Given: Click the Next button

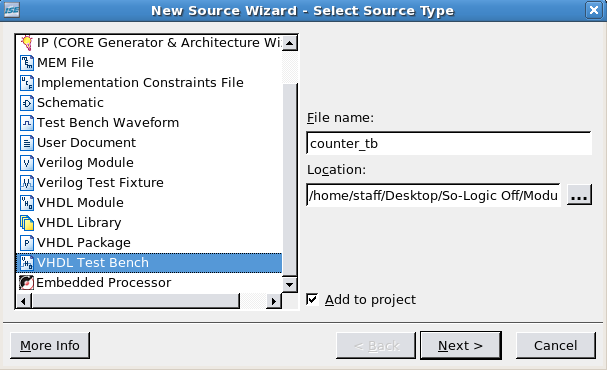Looking at the screenshot, I should point(461,345).
